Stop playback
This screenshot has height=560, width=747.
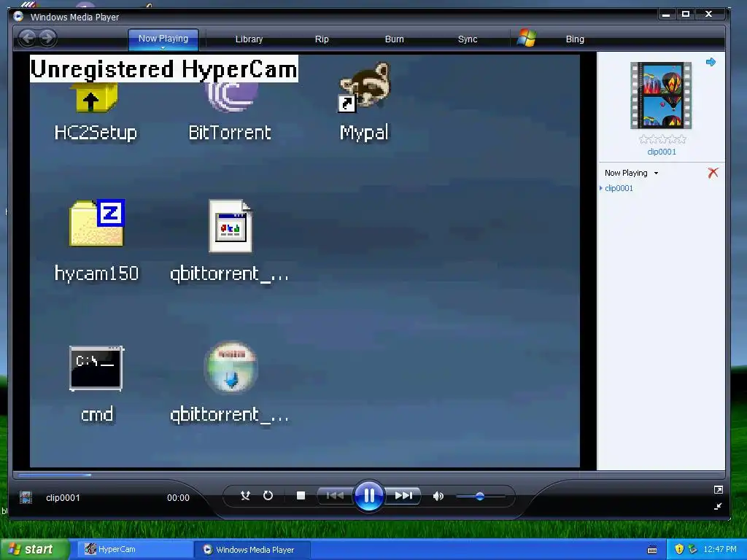coord(301,496)
